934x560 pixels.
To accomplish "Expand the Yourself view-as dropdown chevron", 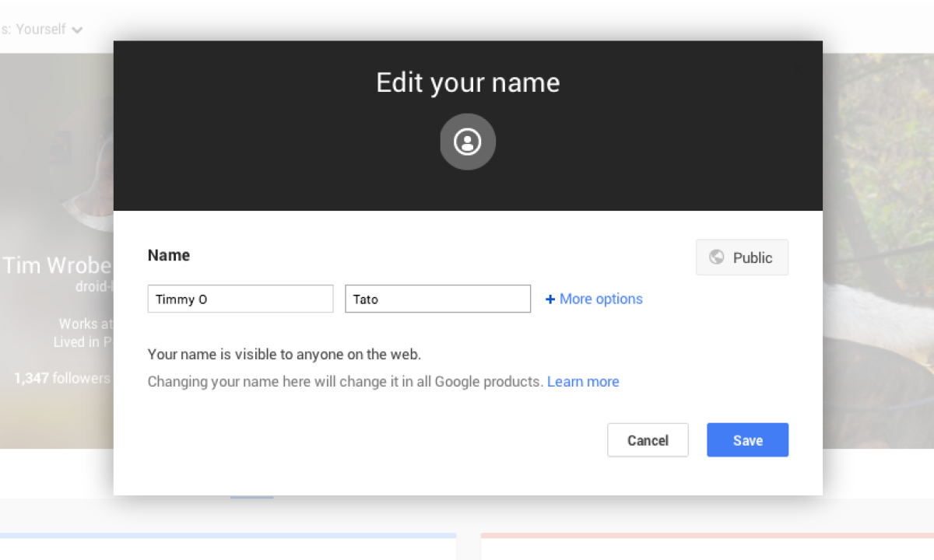I will [77, 30].
